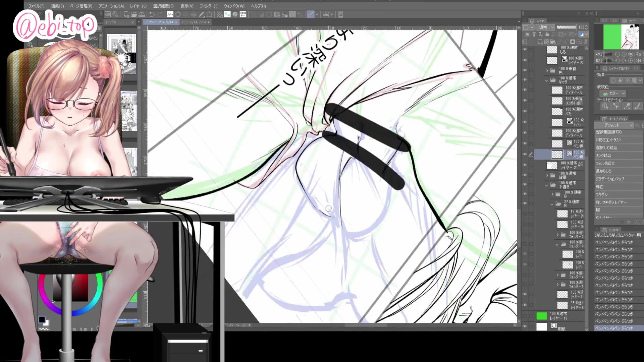Viewport: 644px width, 362px height.
Task: Click the CLIP STUDIO spiral icon
Action: pyautogui.click(x=107, y=14)
